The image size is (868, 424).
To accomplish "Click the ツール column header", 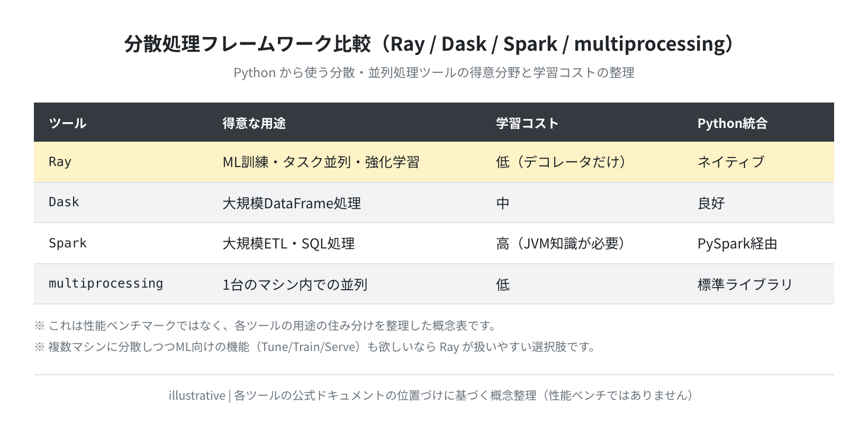I will pos(67,123).
